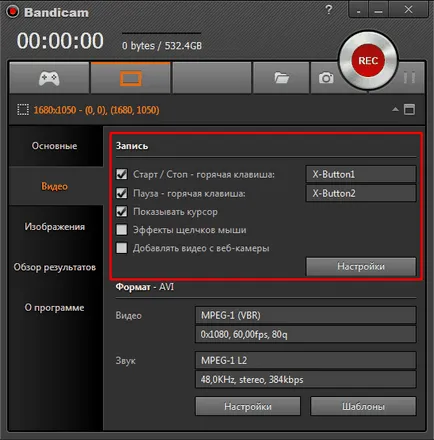Screen dimensions: 434x440
Task: Click Настройки button in Запись section
Action: pyautogui.click(x=361, y=266)
